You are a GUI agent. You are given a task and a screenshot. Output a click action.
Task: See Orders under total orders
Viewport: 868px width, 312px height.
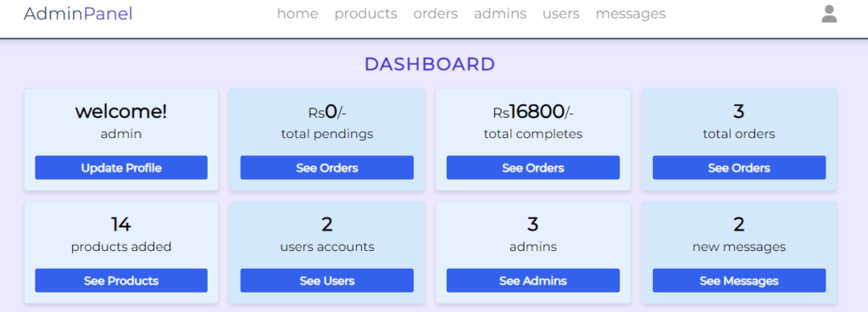(x=739, y=168)
